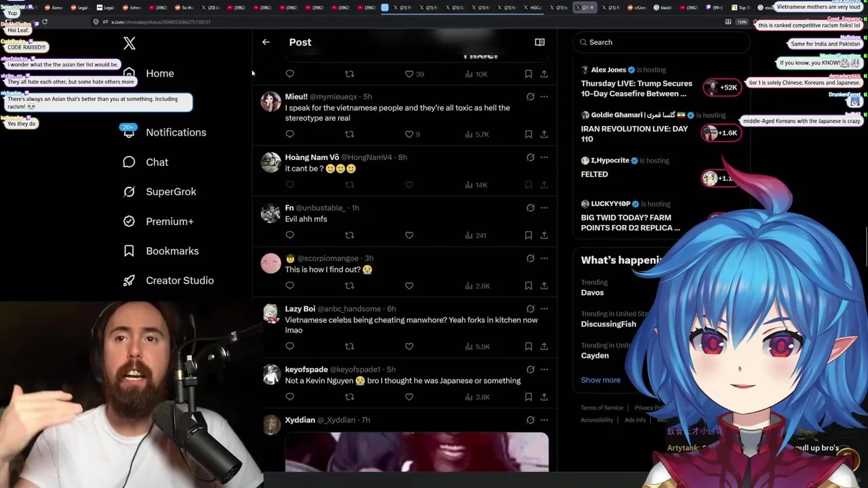868x488 pixels.
Task: Reply to Fn's 'Evil ahh mfs' comment
Action: point(290,235)
